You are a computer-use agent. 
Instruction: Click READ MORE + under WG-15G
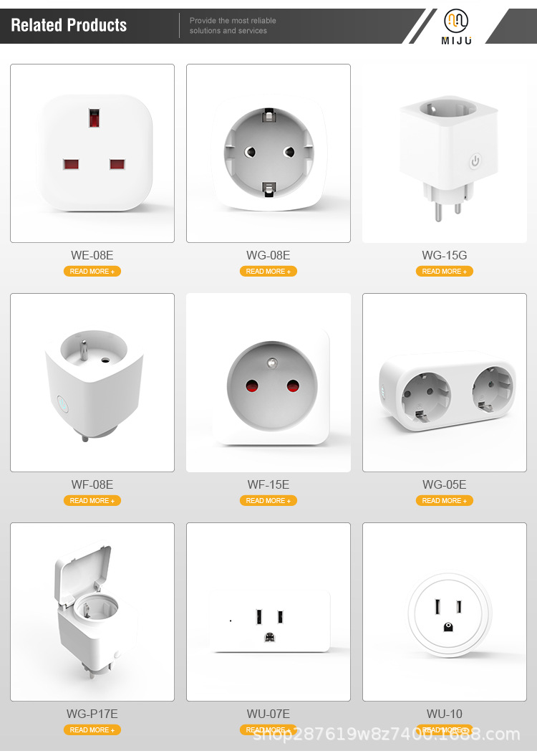(x=445, y=272)
